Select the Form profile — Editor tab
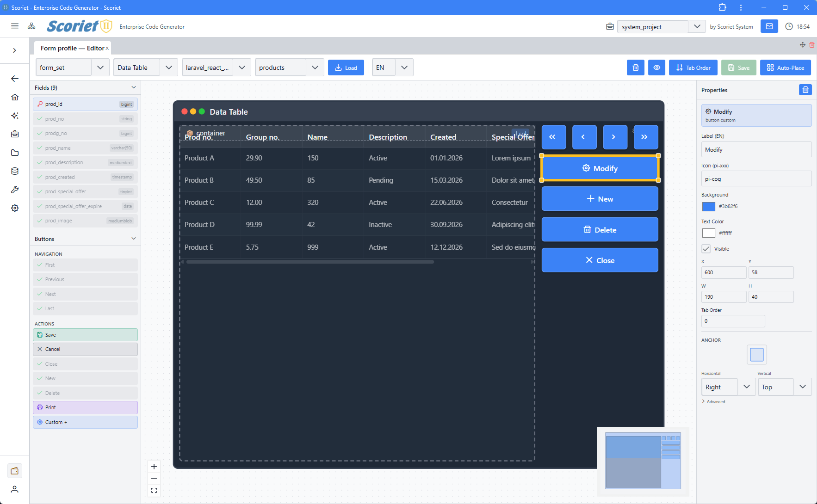 pyautogui.click(x=72, y=48)
